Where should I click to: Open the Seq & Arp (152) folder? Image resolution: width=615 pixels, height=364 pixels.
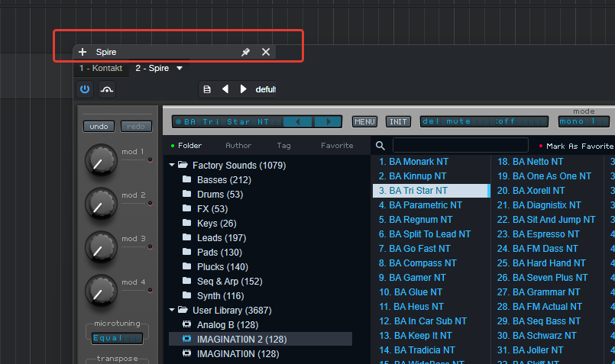(229, 282)
